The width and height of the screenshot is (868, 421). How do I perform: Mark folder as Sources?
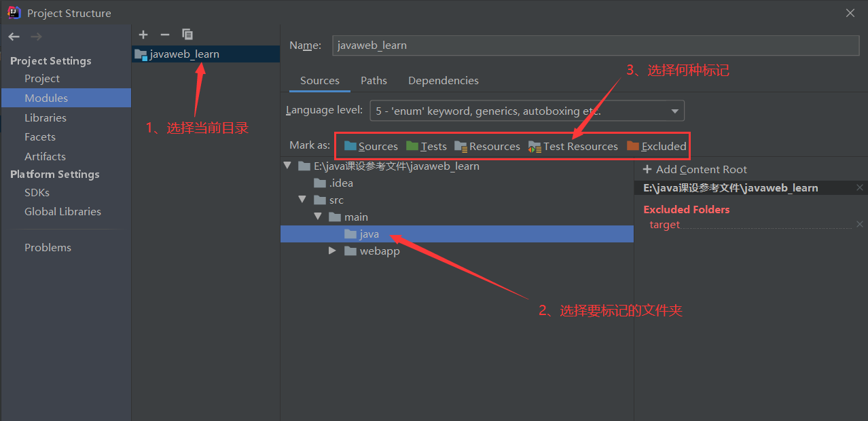click(x=371, y=146)
